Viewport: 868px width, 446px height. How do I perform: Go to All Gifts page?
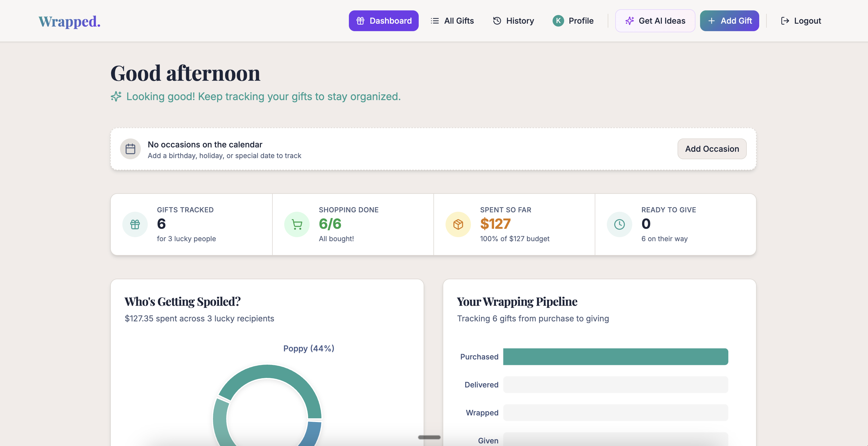point(452,21)
